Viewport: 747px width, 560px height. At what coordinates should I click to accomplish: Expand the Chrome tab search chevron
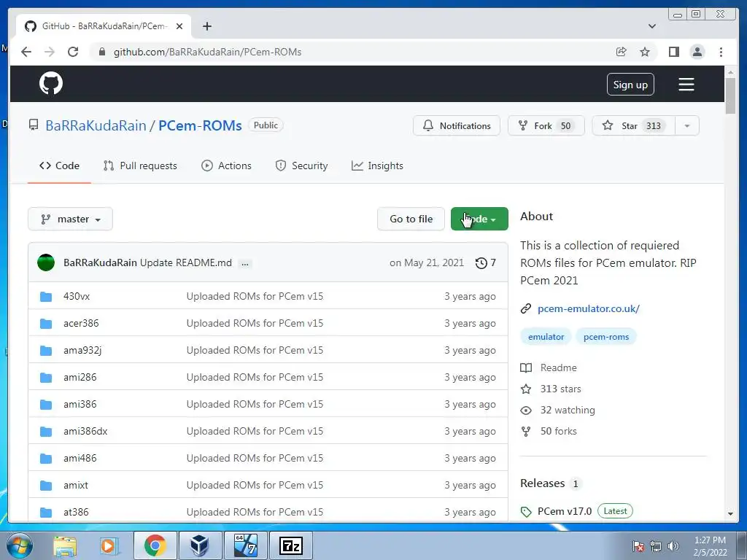pos(652,26)
